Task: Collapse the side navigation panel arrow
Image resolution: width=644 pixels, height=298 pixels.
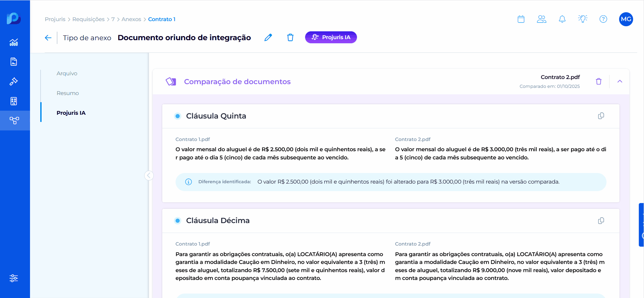Action: [149, 175]
